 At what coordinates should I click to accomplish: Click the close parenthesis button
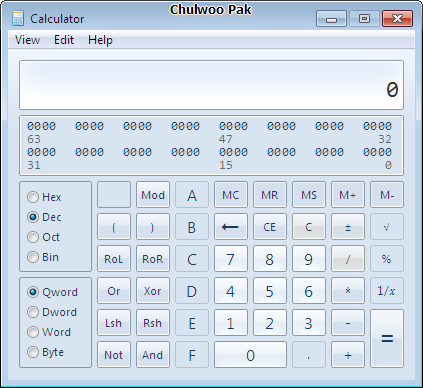153,227
